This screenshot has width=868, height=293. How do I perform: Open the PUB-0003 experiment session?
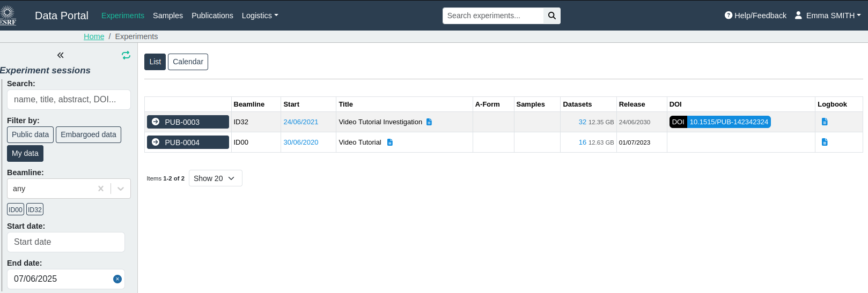coord(188,122)
